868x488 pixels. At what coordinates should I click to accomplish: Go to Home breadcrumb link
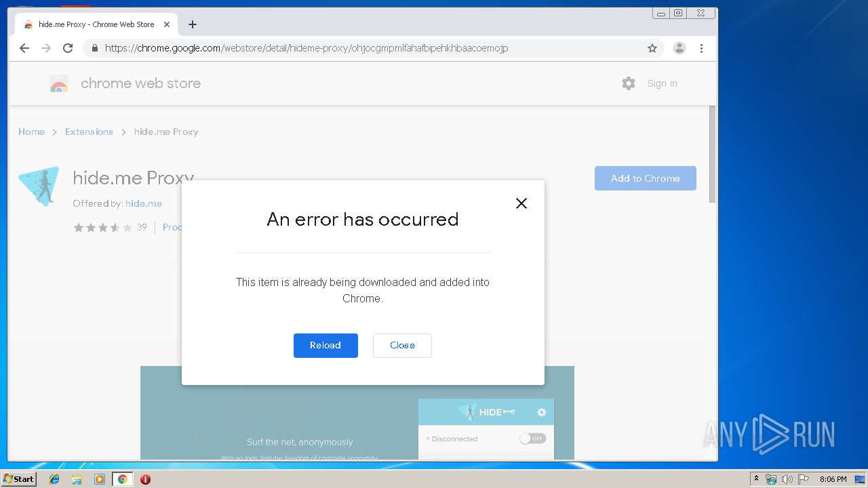coord(31,131)
